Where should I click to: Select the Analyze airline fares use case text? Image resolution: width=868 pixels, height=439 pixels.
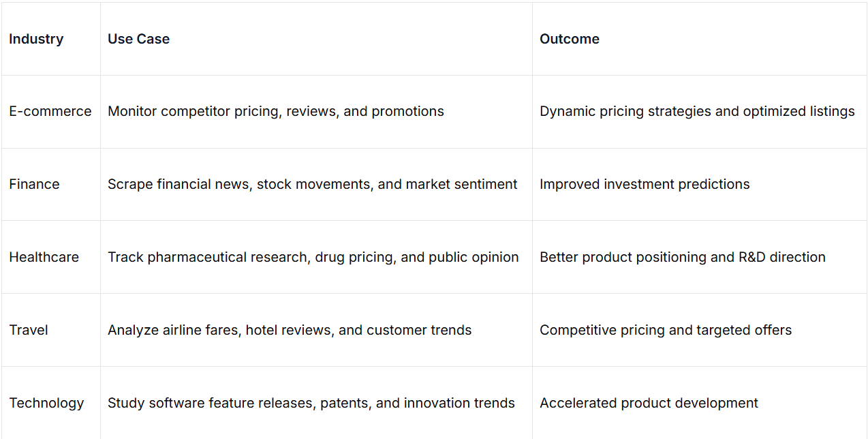tap(289, 330)
